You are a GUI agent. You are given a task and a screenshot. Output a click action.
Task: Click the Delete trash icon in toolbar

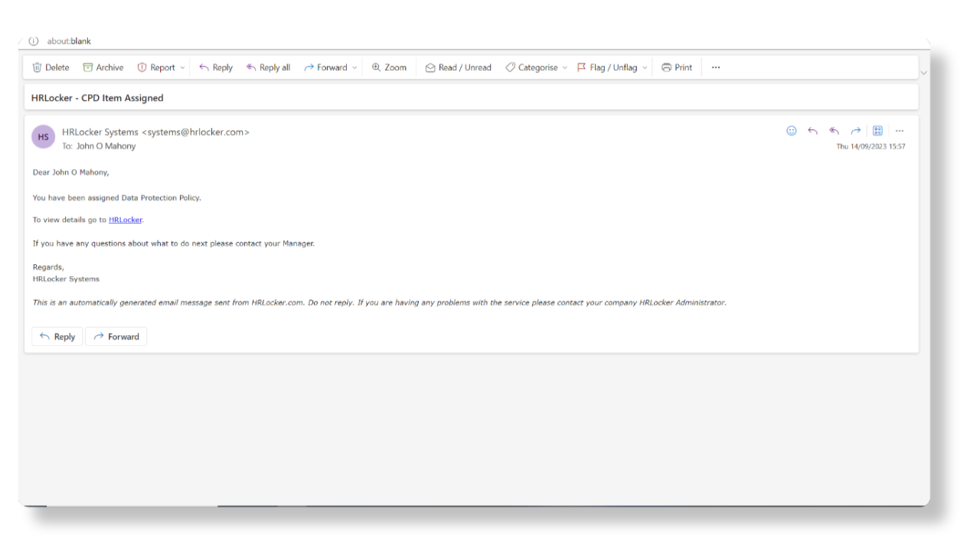[38, 67]
